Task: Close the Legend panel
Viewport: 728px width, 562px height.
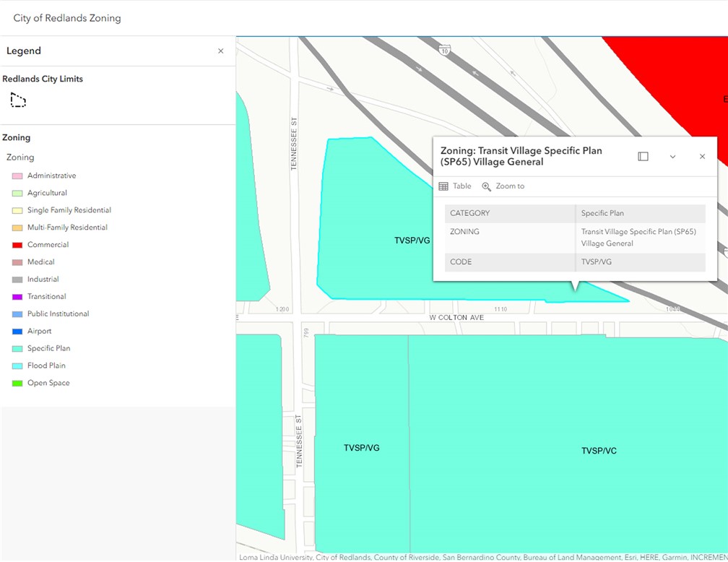Action: 221,51
